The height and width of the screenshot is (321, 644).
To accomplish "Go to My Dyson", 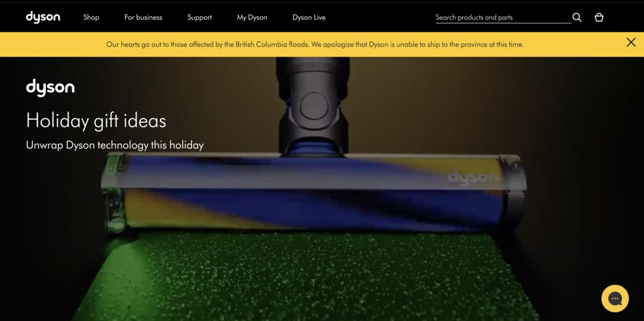I will tap(252, 17).
